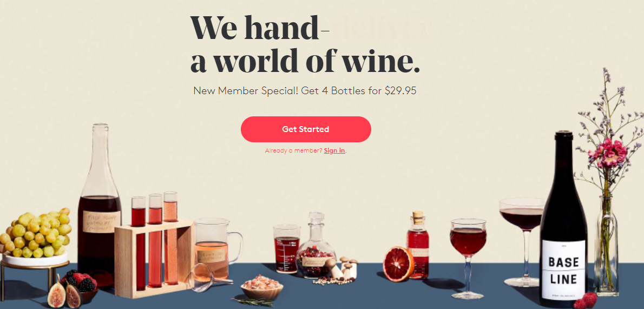Select the wide coupe glass of red wine
644x309 pixels.
pos(522,241)
